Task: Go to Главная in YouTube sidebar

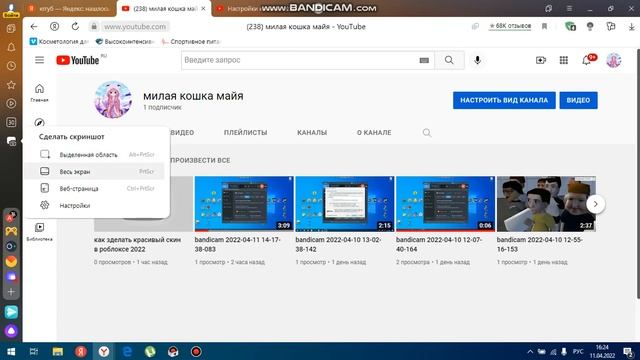Action: pyautogui.click(x=39, y=93)
